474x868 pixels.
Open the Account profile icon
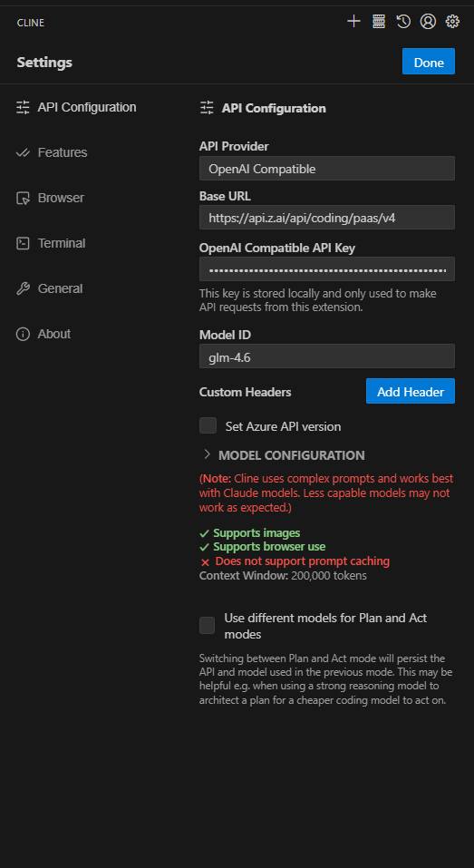pos(428,22)
